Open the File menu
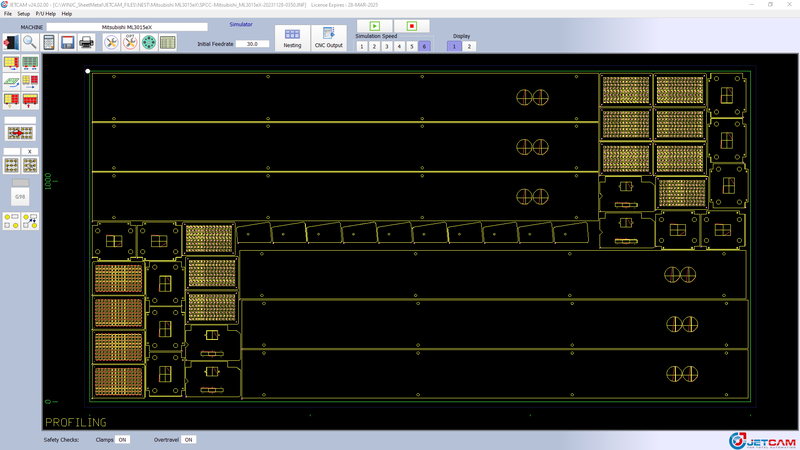This screenshot has width=800, height=450. click(8, 14)
